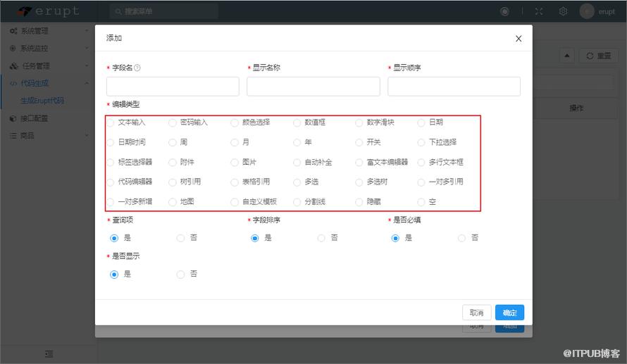Click the sidebar collapse icon at bottom
The image size is (627, 364).
49,354
